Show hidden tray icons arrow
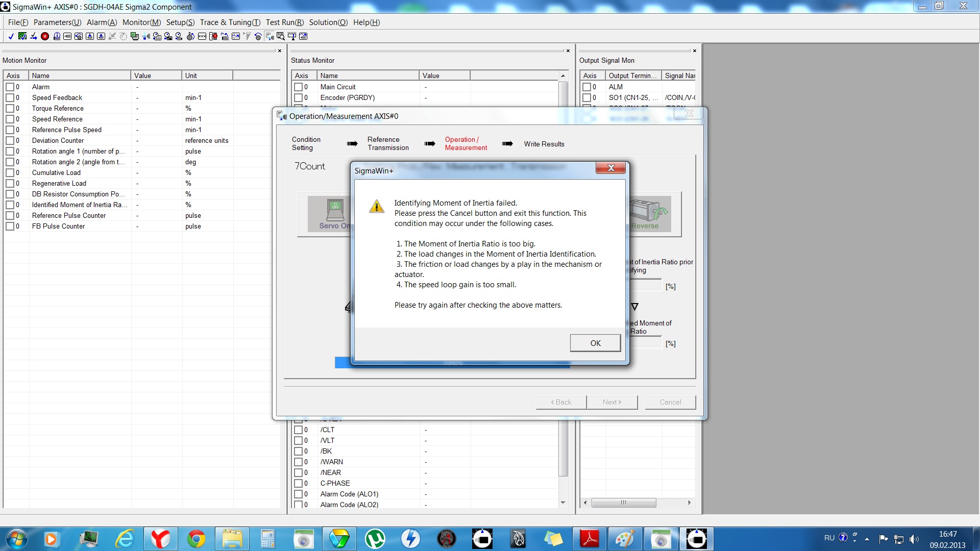 pos(867,539)
